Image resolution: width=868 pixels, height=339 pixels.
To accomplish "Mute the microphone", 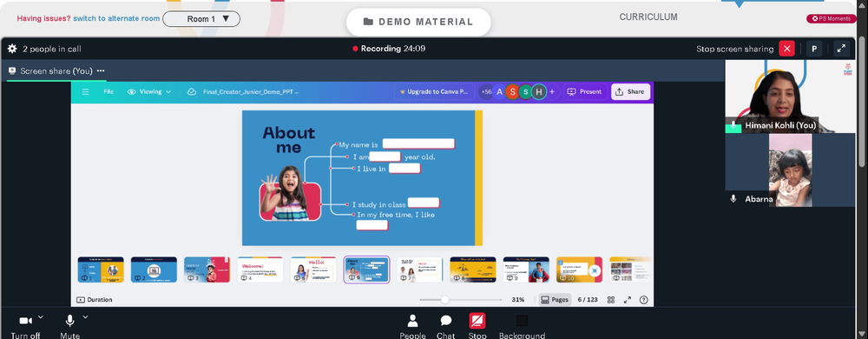I will [x=69, y=326].
